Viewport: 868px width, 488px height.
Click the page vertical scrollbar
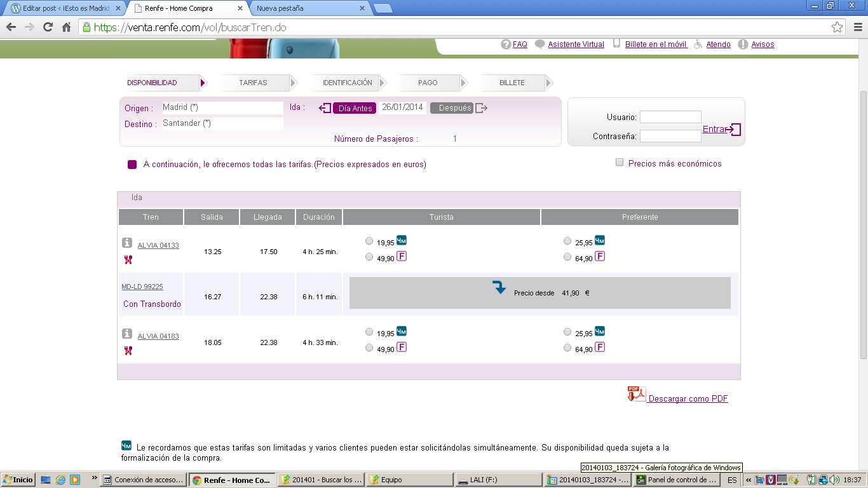pyautogui.click(x=863, y=226)
